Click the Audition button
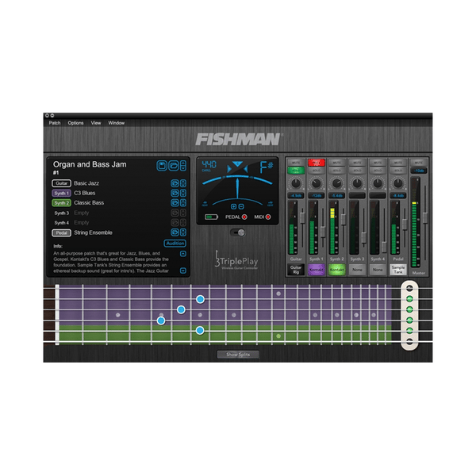The width and height of the screenshot is (476, 476). click(175, 244)
